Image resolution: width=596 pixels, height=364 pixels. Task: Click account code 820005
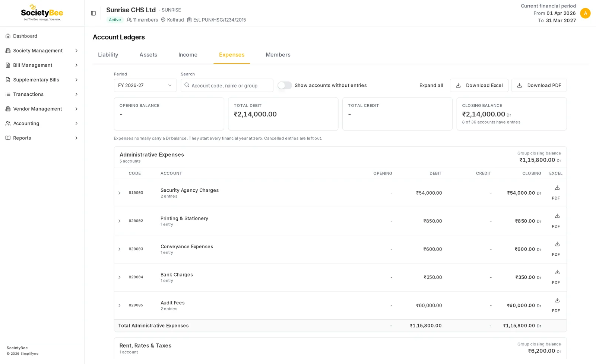(x=136, y=305)
